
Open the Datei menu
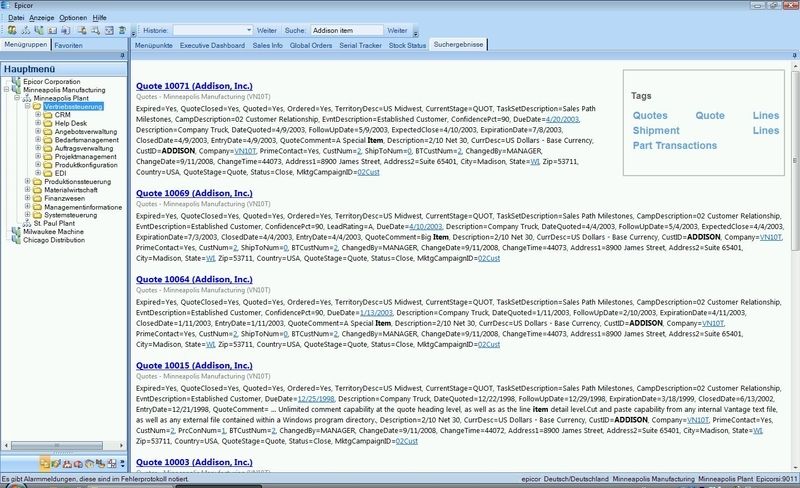pyautogui.click(x=16, y=18)
